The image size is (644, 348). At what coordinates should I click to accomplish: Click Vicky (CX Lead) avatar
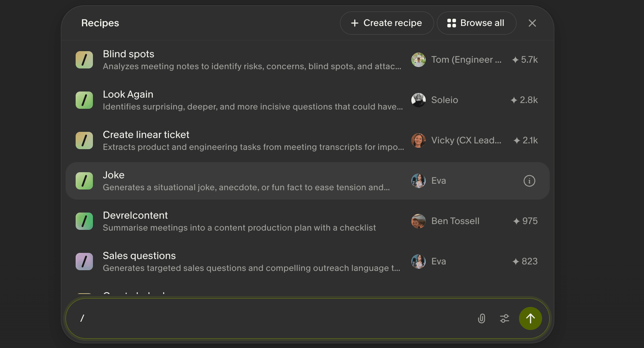[419, 140]
